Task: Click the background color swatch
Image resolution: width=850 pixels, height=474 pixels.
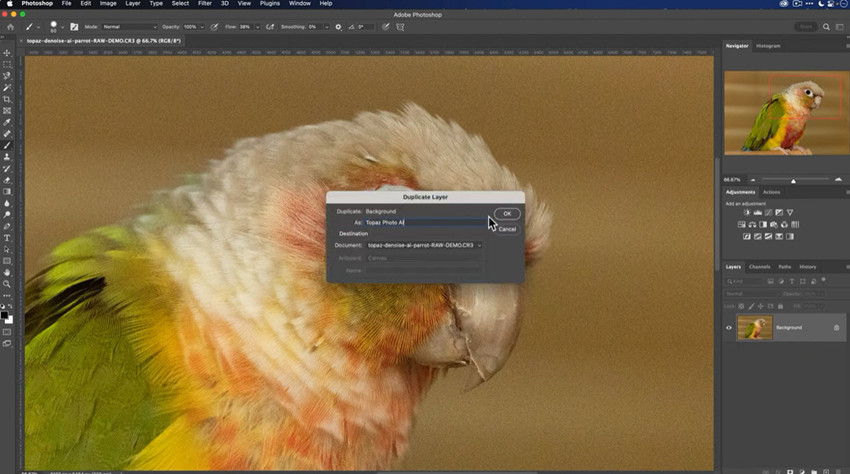Action: coord(9,320)
